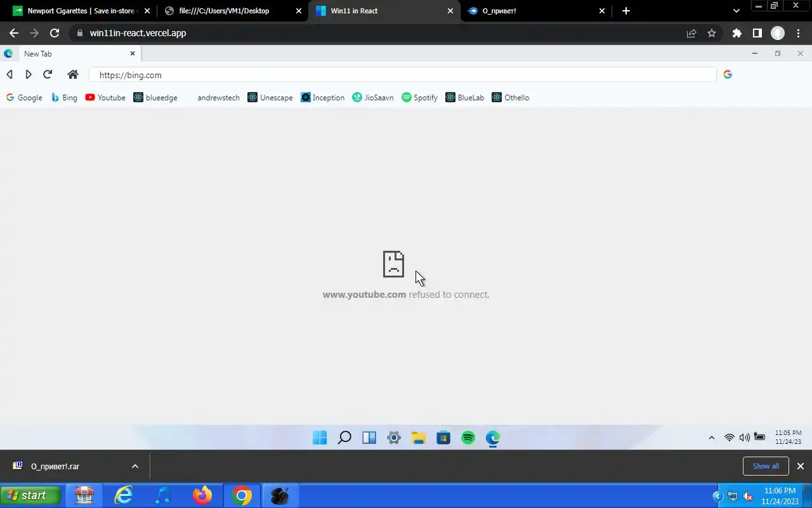Click the Win11 battery tray icon
This screenshot has height=508, width=812.
pos(759,438)
